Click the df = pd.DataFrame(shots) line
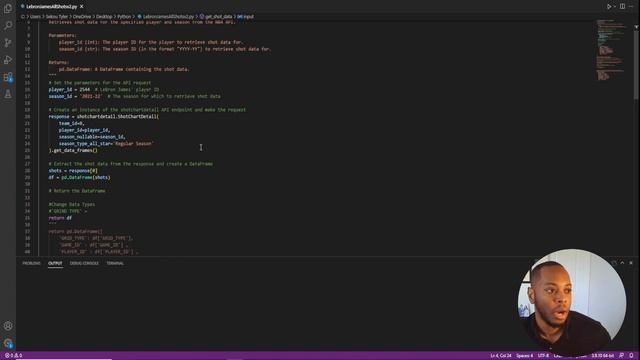The width and height of the screenshot is (640, 360). (x=80, y=178)
